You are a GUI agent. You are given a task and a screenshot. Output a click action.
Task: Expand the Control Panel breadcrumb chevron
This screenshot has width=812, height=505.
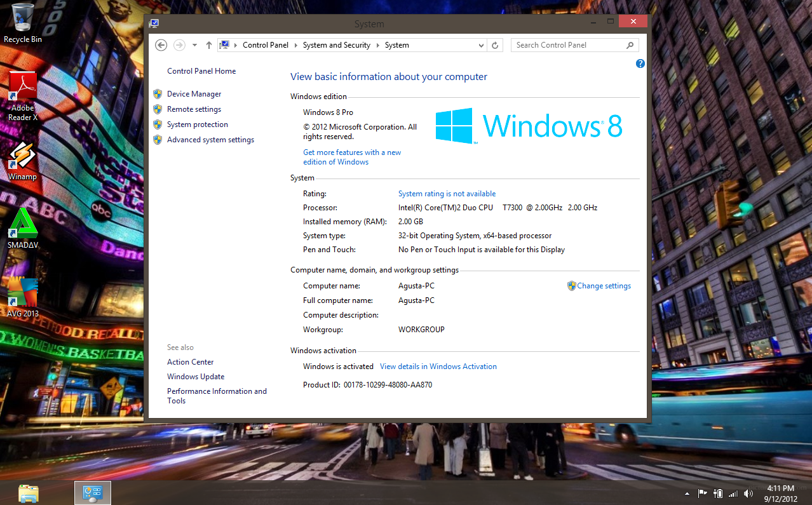pos(296,45)
